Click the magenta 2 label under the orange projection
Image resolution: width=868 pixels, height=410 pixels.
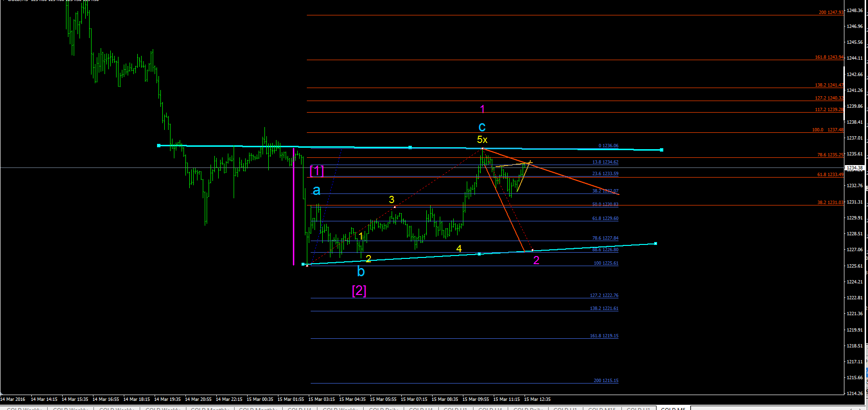(536, 260)
